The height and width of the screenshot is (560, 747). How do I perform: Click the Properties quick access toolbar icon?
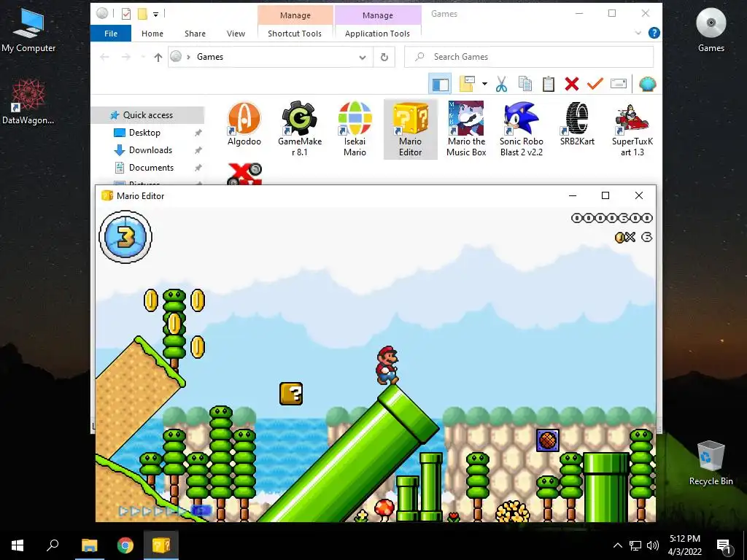[x=125, y=14]
